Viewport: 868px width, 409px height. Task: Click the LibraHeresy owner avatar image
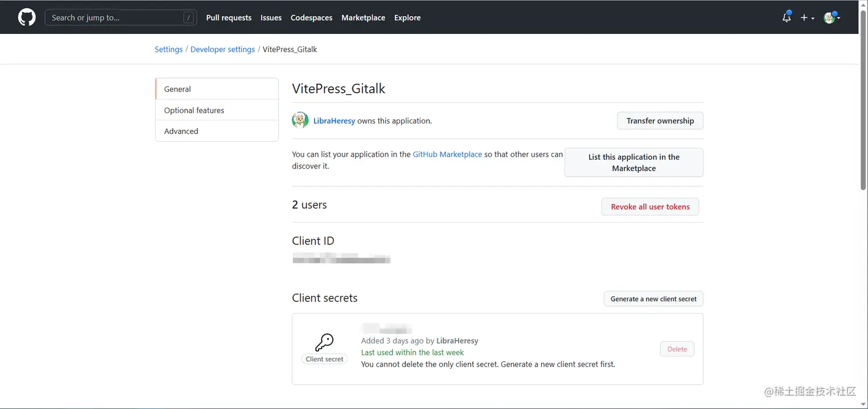[300, 121]
